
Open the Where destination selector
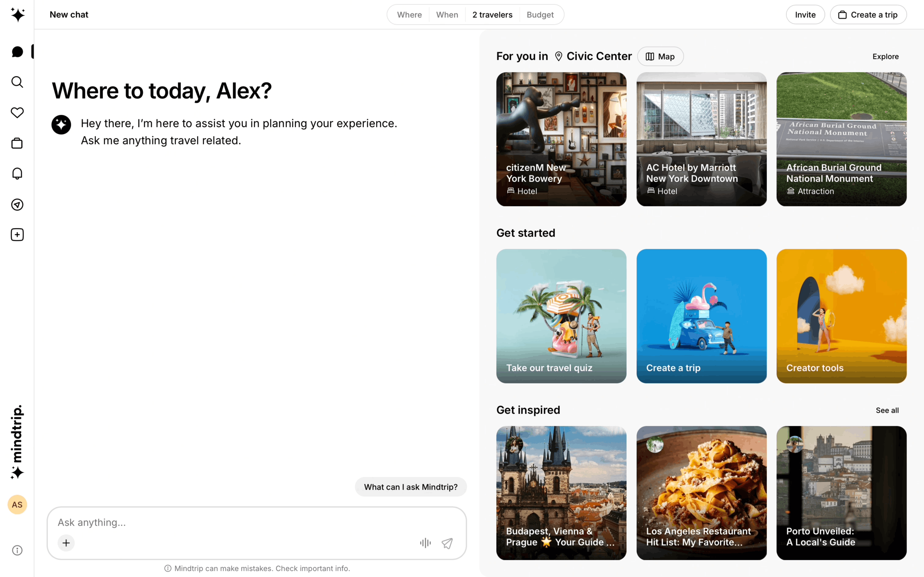[409, 15]
